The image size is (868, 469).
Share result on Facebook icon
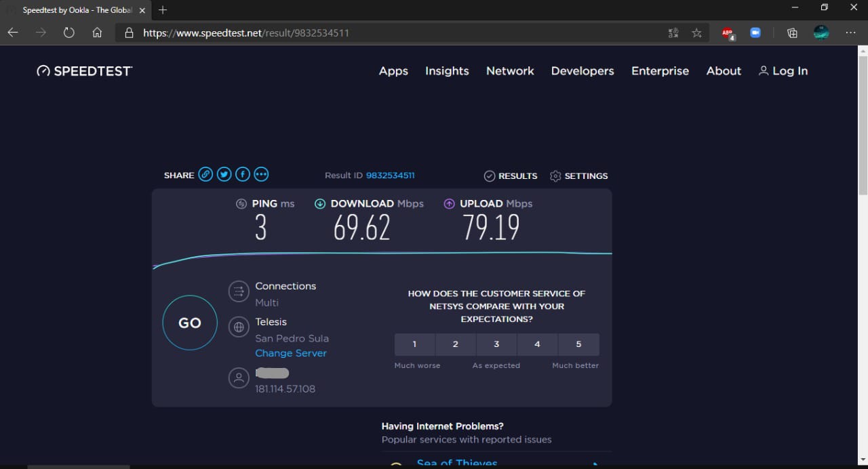(x=242, y=175)
